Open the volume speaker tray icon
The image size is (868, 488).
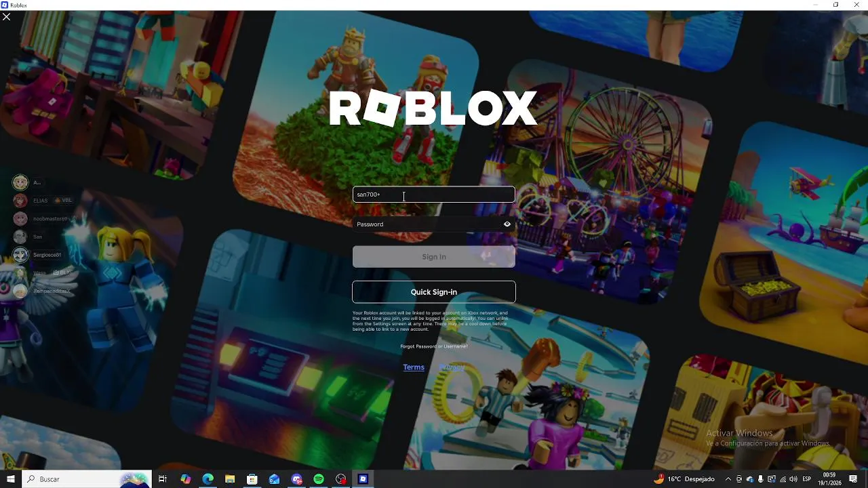(793, 479)
